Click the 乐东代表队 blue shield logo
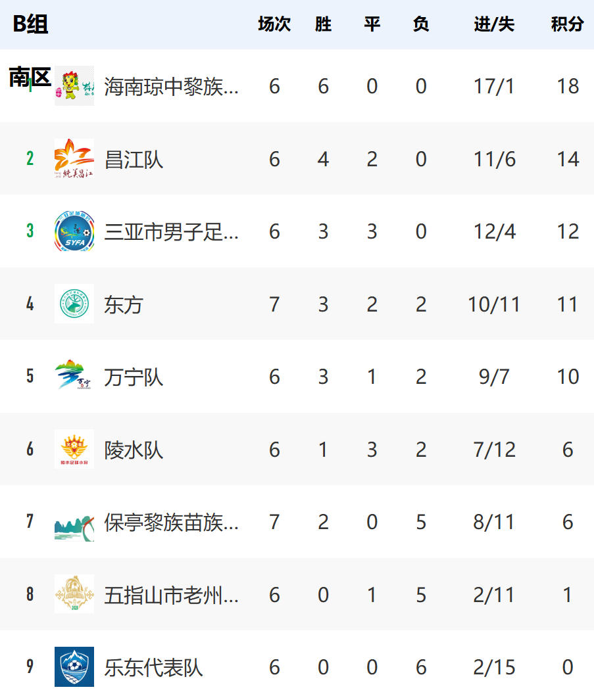594x700 pixels. [x=74, y=667]
